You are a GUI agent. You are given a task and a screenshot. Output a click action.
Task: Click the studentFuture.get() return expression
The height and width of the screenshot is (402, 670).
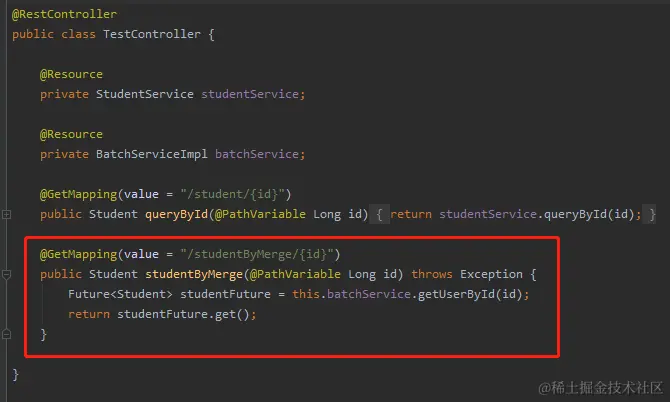pyautogui.click(x=183, y=314)
